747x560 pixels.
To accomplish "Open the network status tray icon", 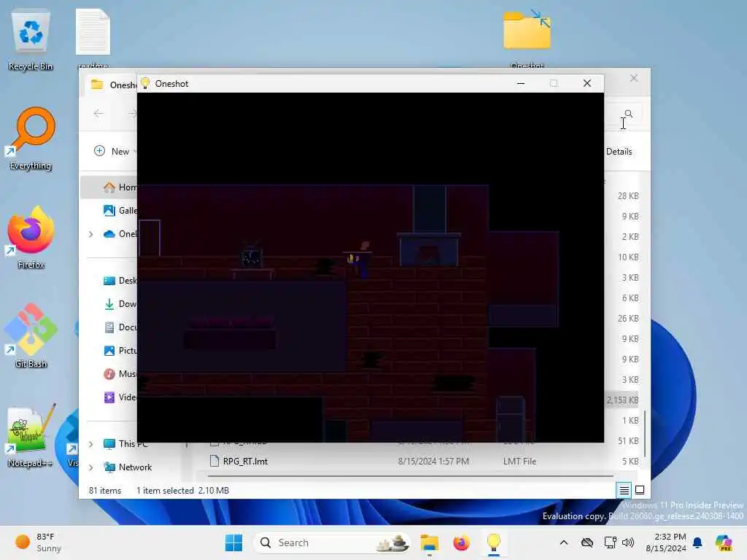I will click(610, 542).
